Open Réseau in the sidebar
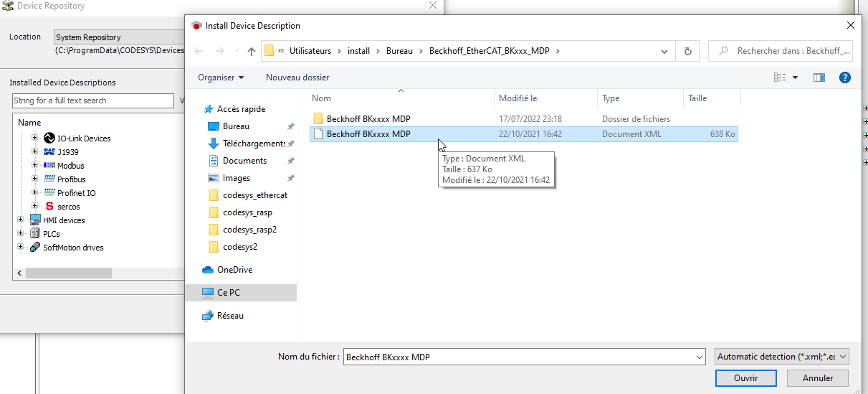This screenshot has width=868, height=394. [x=223, y=316]
